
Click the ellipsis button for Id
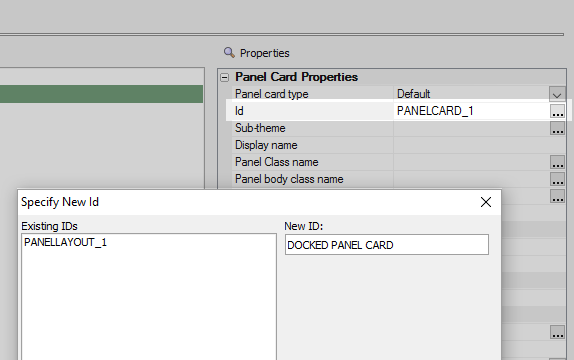(558, 111)
